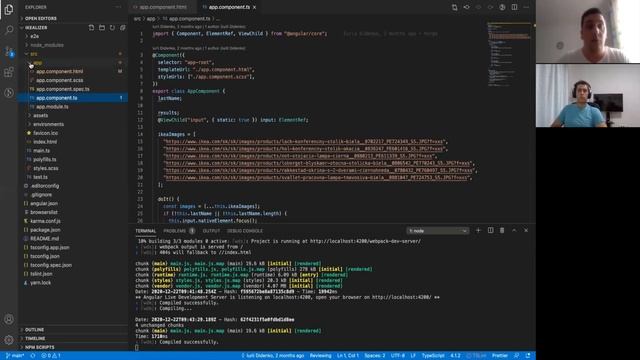The height and width of the screenshot is (360, 640).
Task: Click the New File icon in Explorer header
Action: tap(91, 27)
